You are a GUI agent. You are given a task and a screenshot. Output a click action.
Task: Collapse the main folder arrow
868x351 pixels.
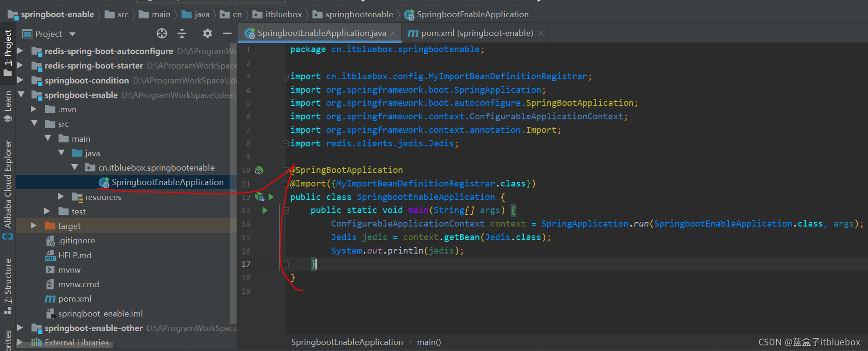48,138
